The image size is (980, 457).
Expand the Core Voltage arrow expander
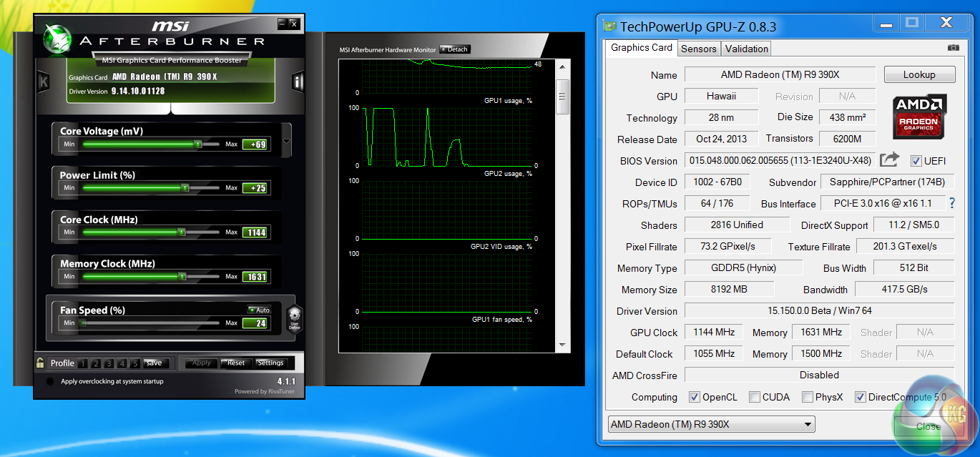click(287, 140)
